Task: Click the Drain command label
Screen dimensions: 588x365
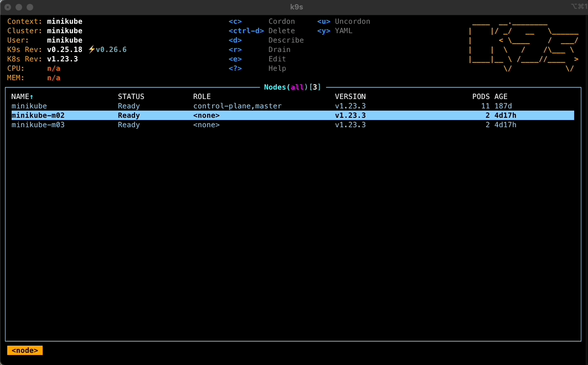Action: click(280, 49)
